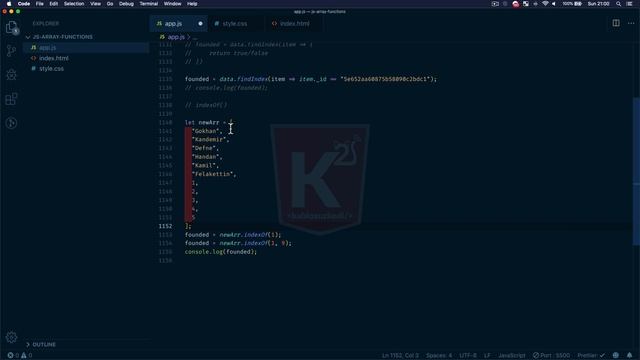640x360 pixels.
Task: Open the Edit menu
Action: tap(53, 4)
